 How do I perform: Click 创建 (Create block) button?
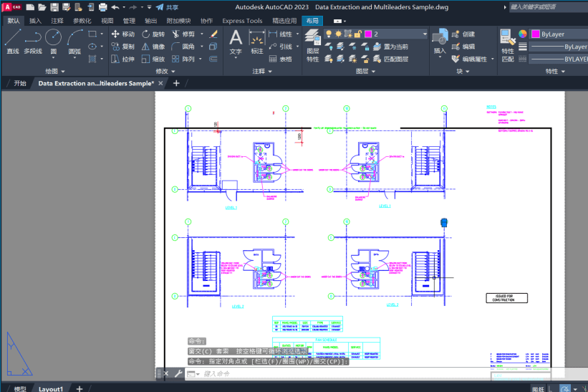(463, 34)
